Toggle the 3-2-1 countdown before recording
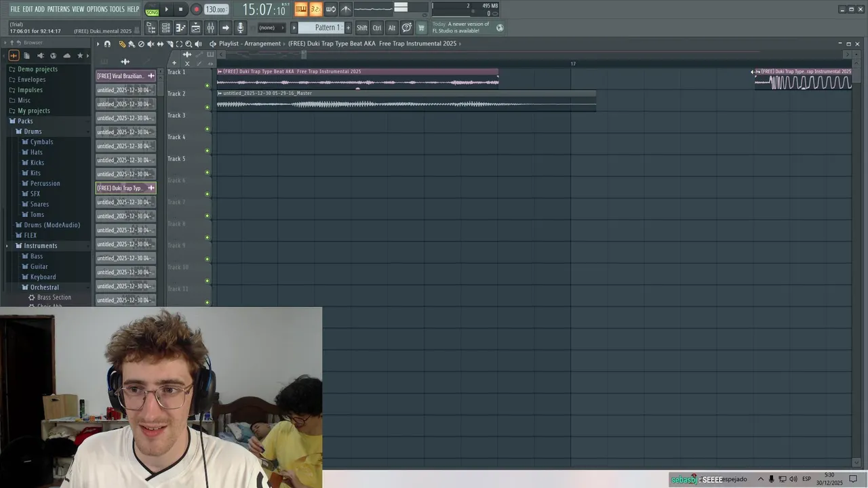The image size is (868, 488). pyautogui.click(x=315, y=9)
